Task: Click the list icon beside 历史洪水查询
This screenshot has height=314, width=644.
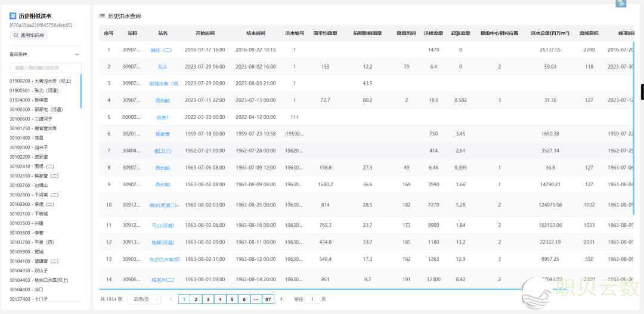Action: pyautogui.click(x=102, y=16)
